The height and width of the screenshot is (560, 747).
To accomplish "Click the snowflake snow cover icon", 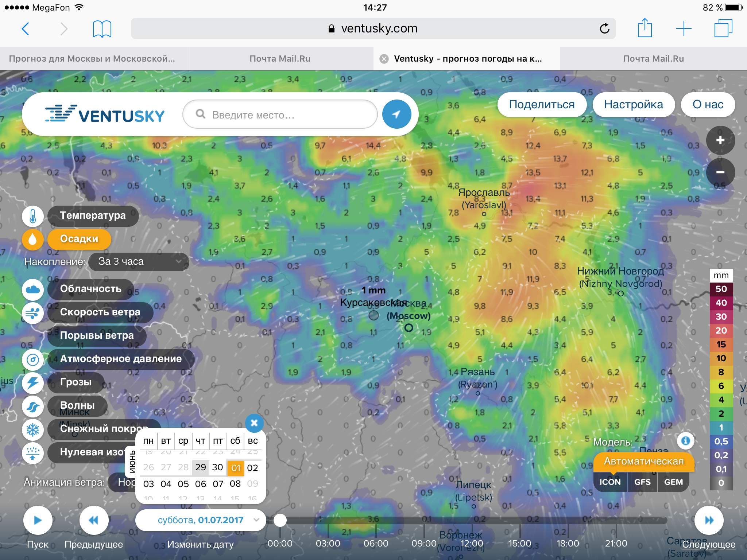I will click(x=33, y=429).
